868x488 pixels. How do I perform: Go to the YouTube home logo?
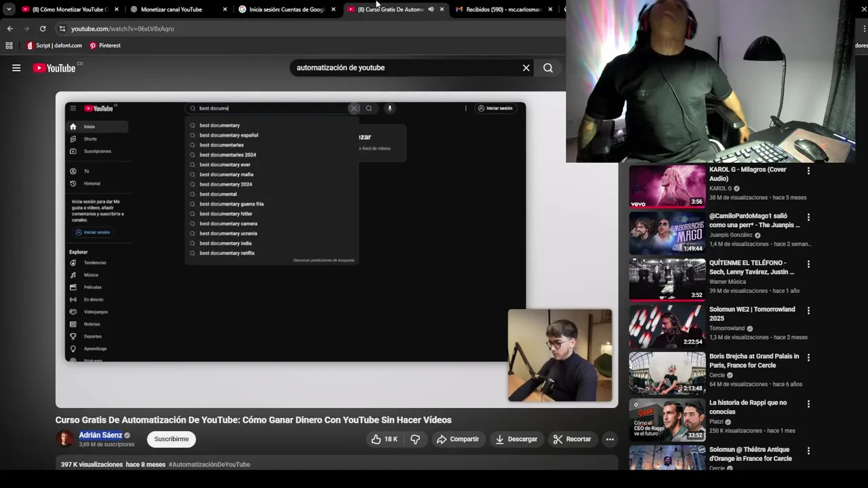(54, 68)
